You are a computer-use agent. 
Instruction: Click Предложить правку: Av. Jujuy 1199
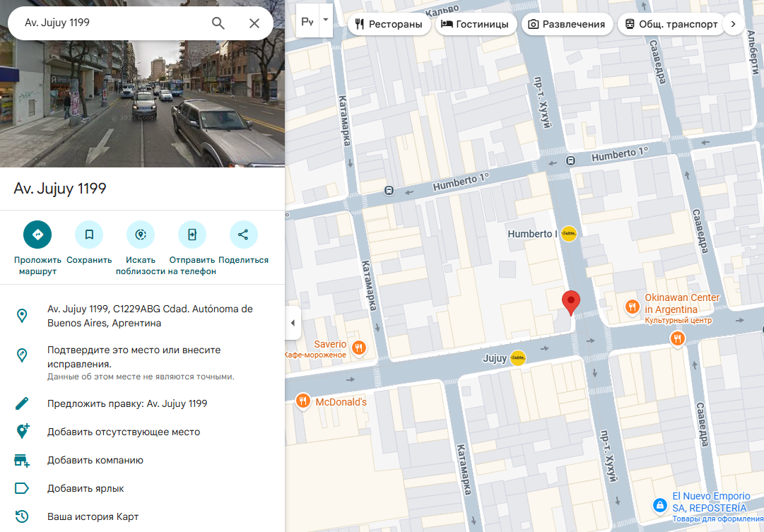127,403
